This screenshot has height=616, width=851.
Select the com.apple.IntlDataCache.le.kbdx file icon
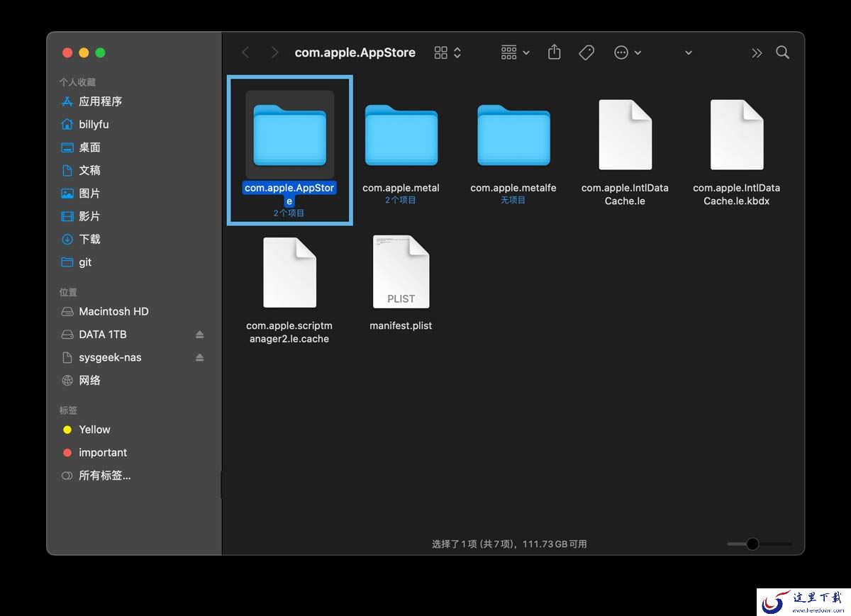click(737, 135)
